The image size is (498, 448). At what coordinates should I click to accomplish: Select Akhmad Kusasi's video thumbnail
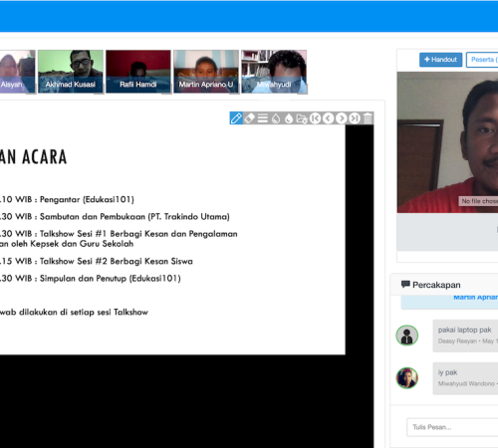click(71, 72)
